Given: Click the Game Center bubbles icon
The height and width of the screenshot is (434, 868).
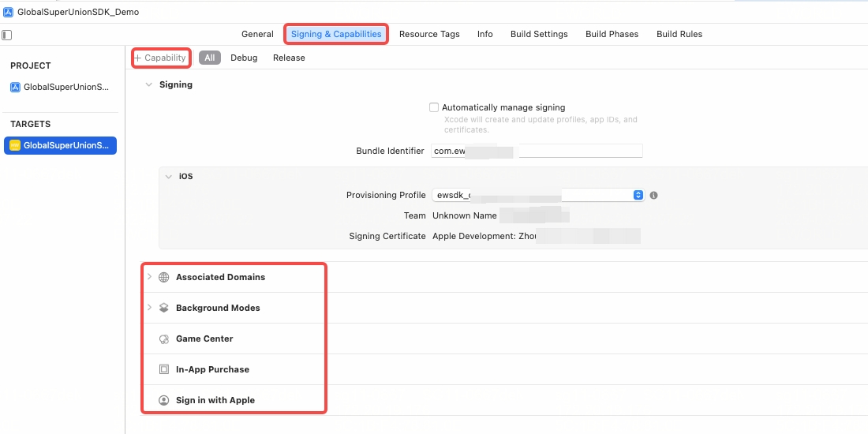Looking at the screenshot, I should pos(164,339).
